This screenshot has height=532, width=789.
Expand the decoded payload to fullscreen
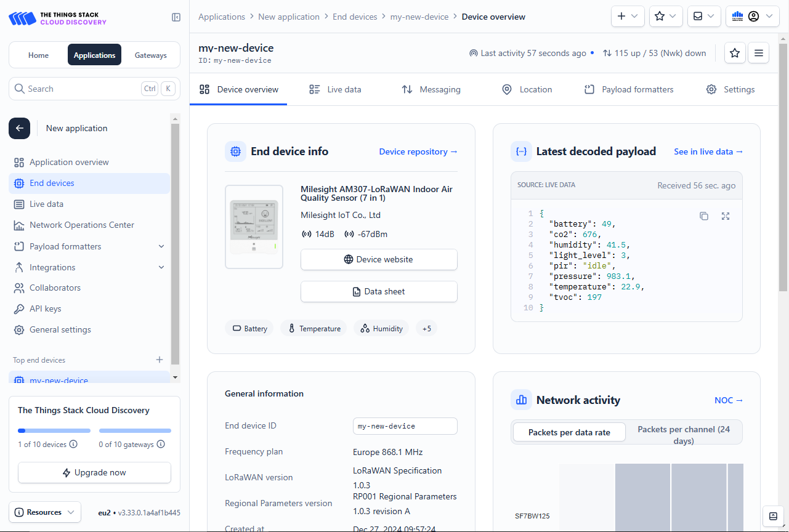[x=726, y=216]
